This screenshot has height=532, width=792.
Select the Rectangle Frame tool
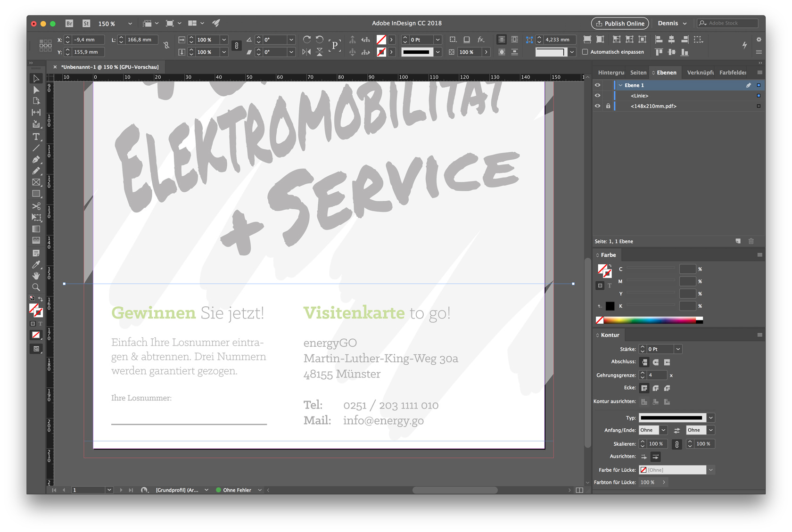(x=36, y=182)
